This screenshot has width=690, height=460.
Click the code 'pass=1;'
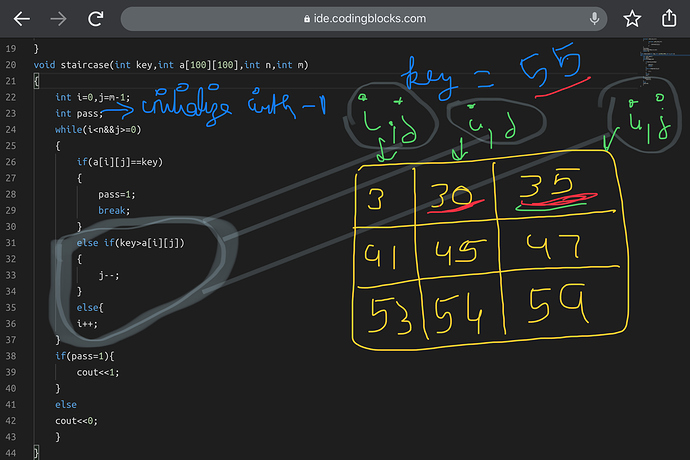point(117,195)
